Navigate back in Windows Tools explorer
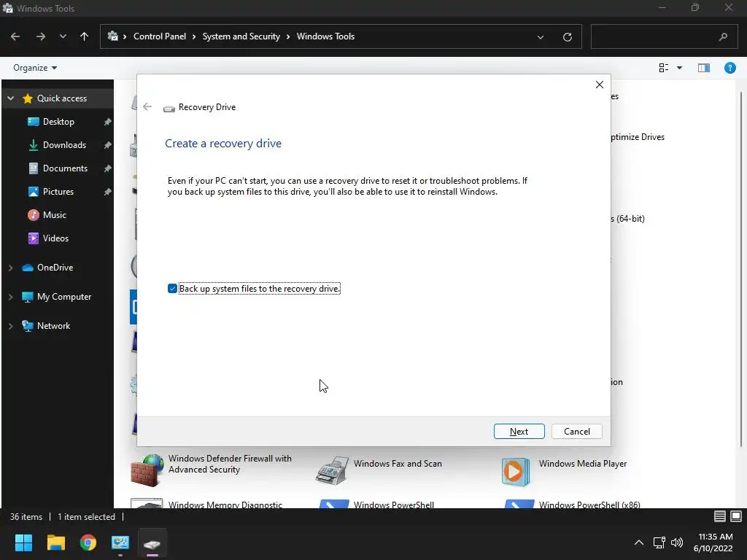The width and height of the screenshot is (747, 560). [x=15, y=36]
